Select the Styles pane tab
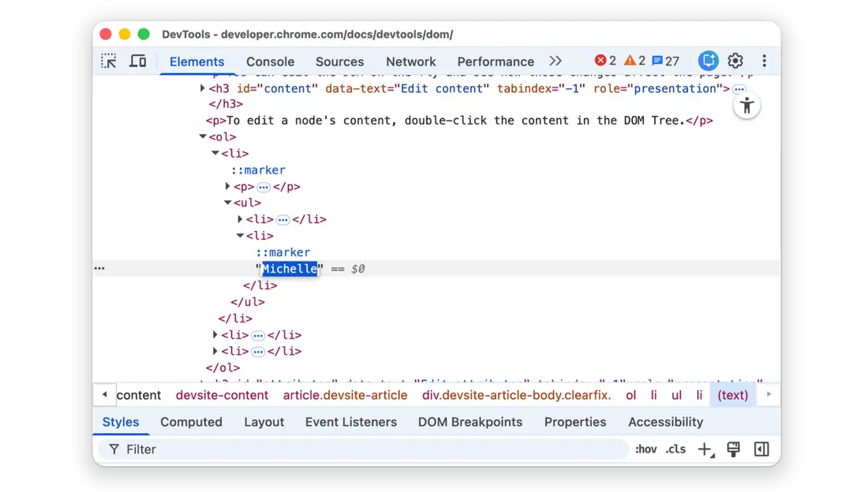868x492 pixels. pyautogui.click(x=121, y=422)
